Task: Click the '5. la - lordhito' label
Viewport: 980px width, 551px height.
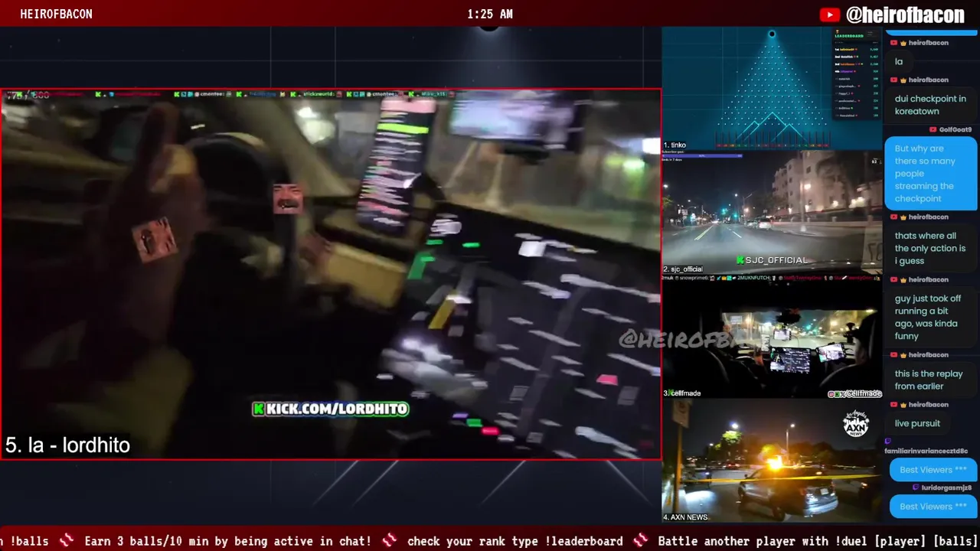Action: (x=67, y=445)
